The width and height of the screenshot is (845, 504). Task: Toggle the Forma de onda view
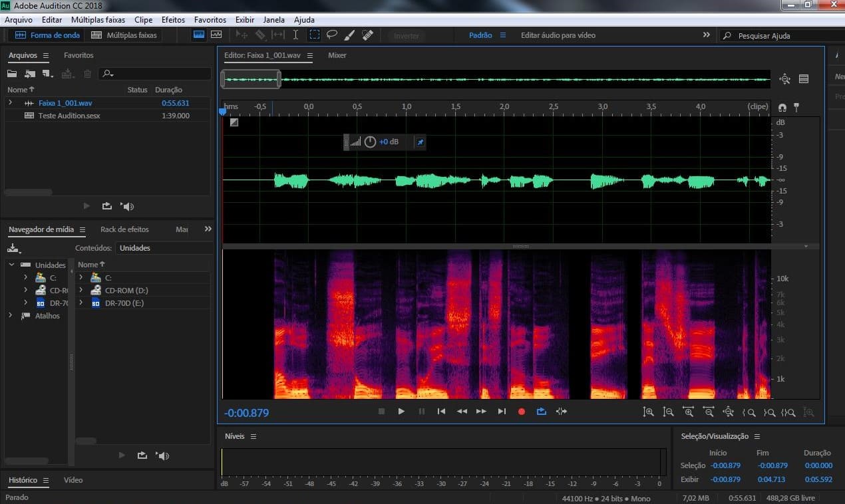47,35
